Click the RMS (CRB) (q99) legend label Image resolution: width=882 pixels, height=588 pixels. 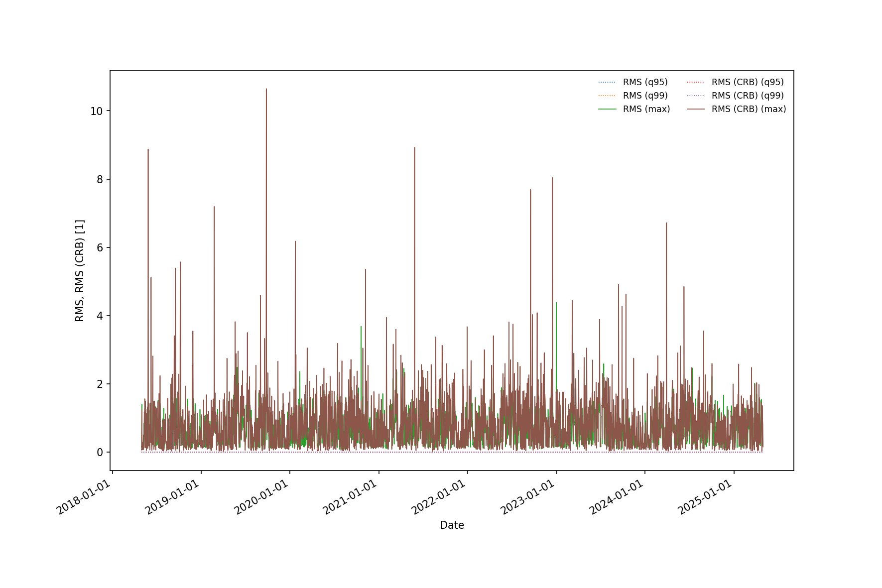[748, 96]
